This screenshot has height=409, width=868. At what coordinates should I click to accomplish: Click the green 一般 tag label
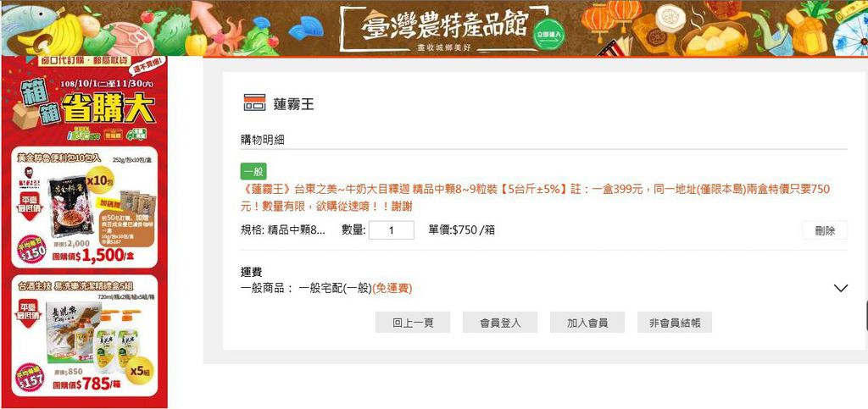pos(253,172)
